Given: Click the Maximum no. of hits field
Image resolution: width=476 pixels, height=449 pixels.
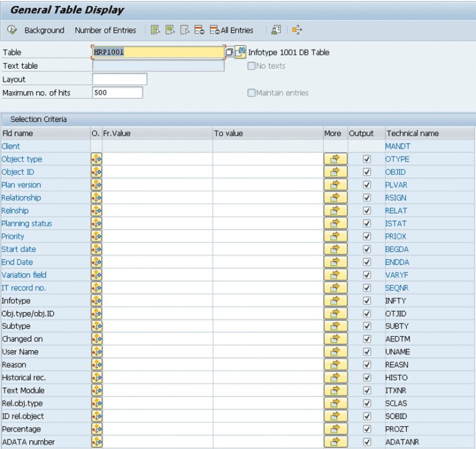Looking at the screenshot, I should coord(117,93).
